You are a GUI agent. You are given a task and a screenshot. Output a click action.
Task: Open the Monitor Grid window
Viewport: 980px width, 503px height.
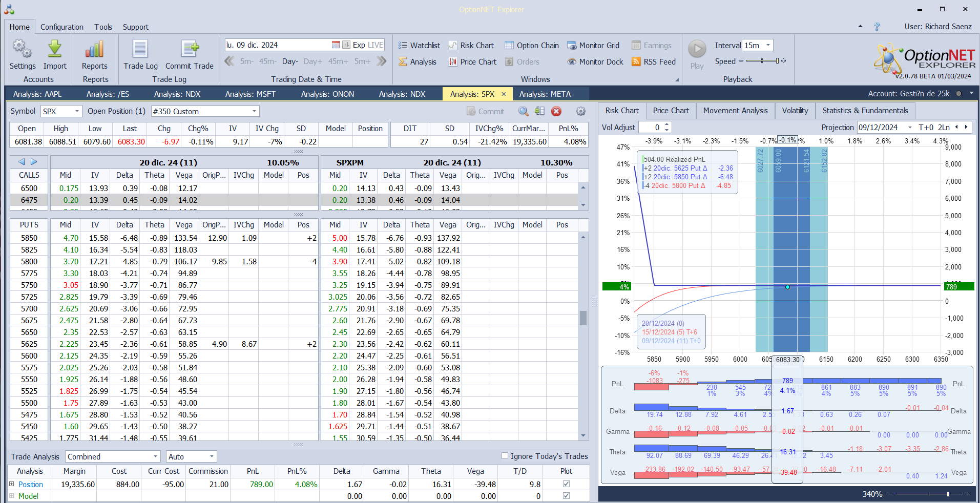593,46
